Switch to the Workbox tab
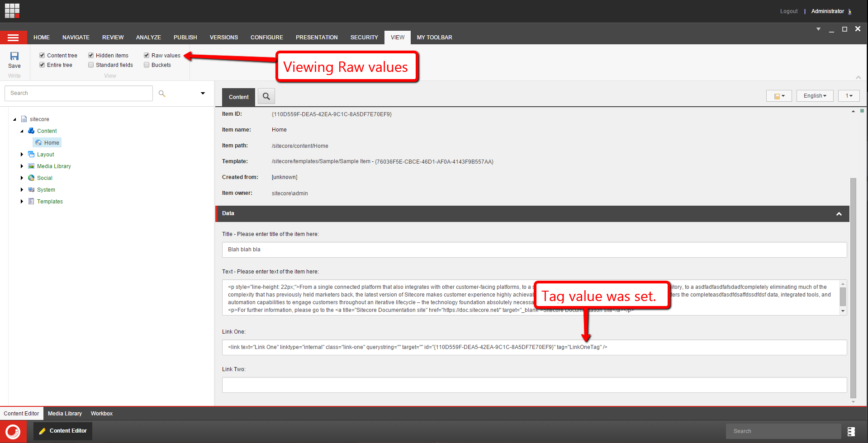The image size is (868, 443). pos(101,414)
